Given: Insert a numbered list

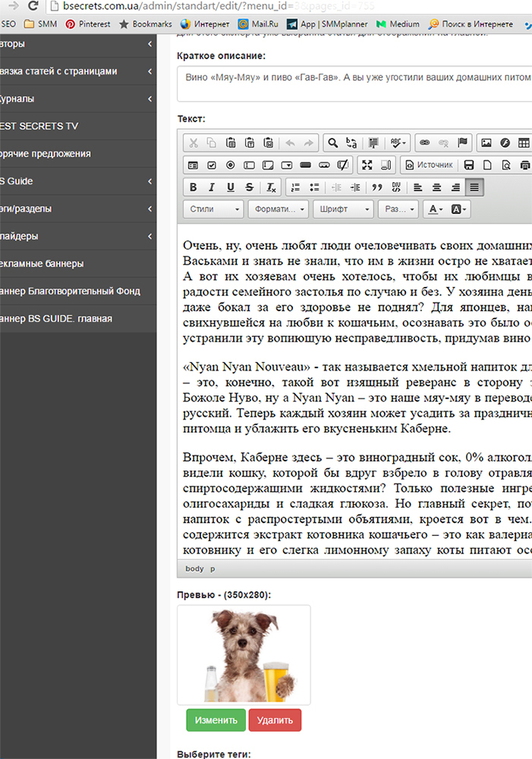Looking at the screenshot, I should (x=296, y=187).
